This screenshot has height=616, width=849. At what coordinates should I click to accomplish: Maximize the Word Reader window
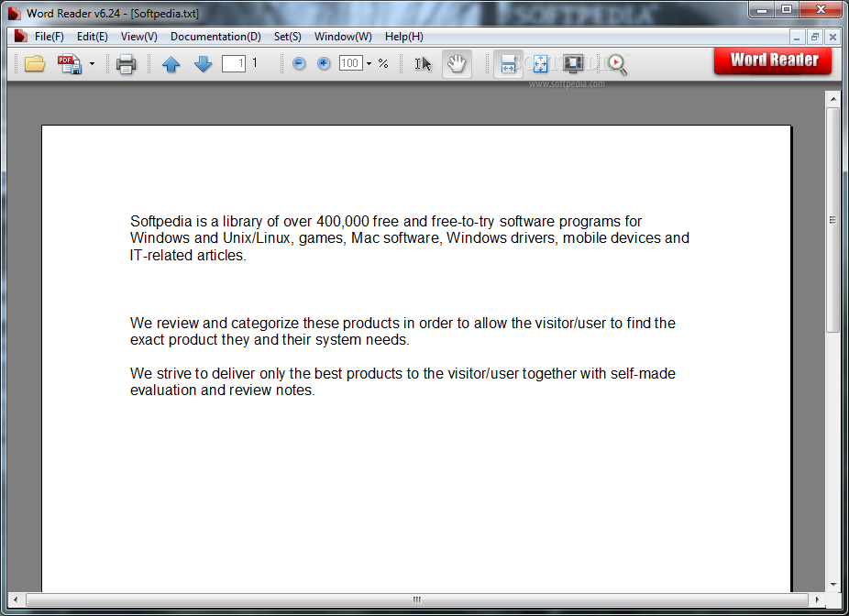point(786,9)
